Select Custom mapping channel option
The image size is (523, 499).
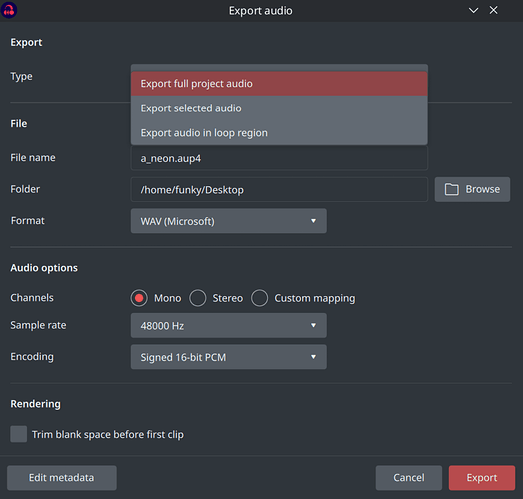tap(259, 298)
